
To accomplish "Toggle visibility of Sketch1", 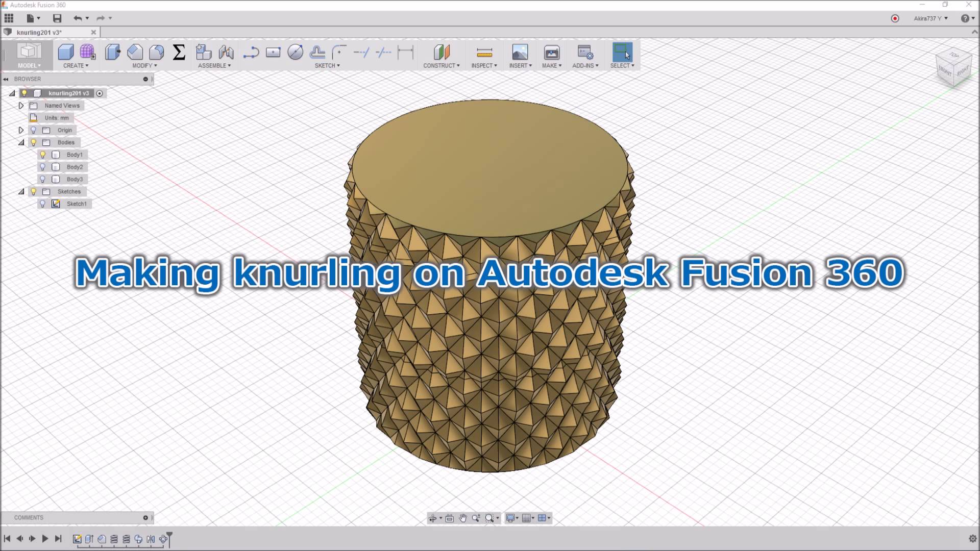I will 43,204.
